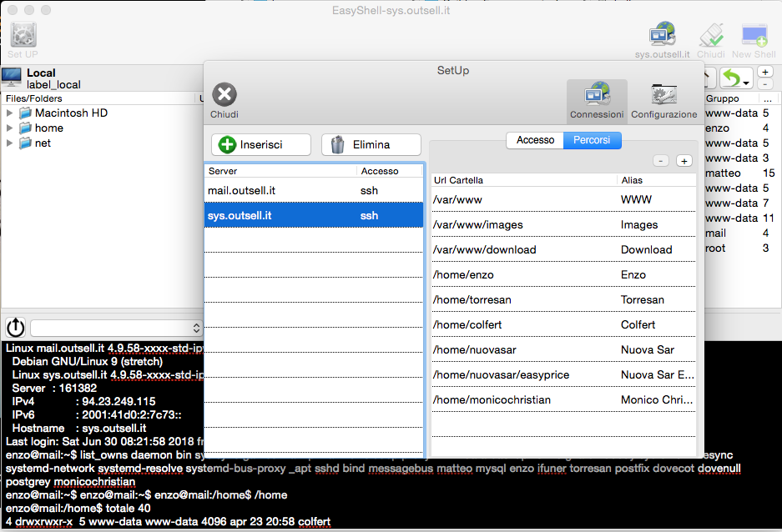This screenshot has width=782, height=532.
Task: Expand the net folder tree node
Action: 9,143
